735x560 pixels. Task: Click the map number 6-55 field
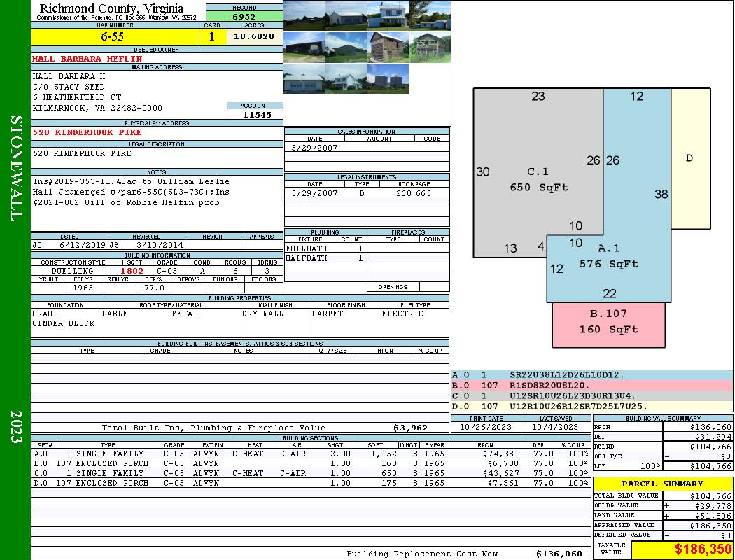[115, 36]
